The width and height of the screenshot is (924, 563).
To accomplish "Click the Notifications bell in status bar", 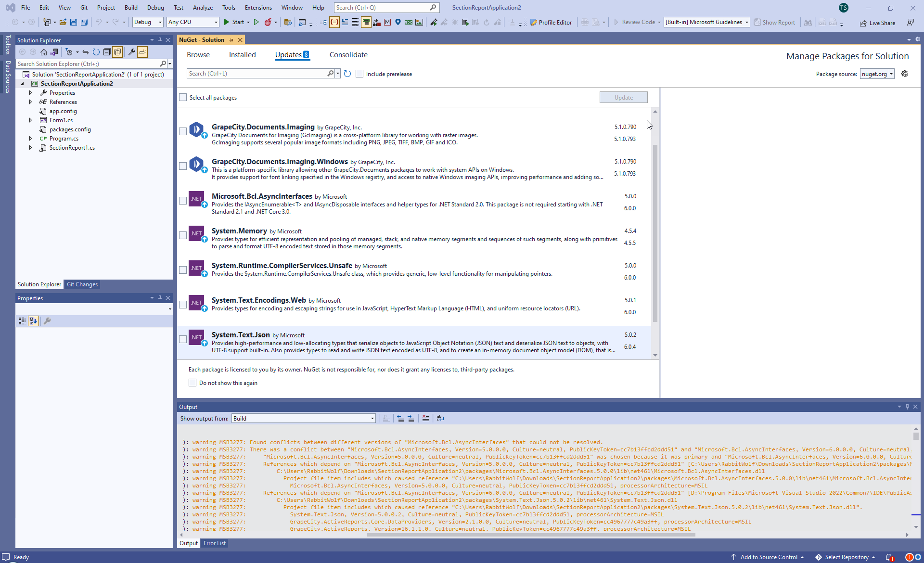I will (x=890, y=557).
